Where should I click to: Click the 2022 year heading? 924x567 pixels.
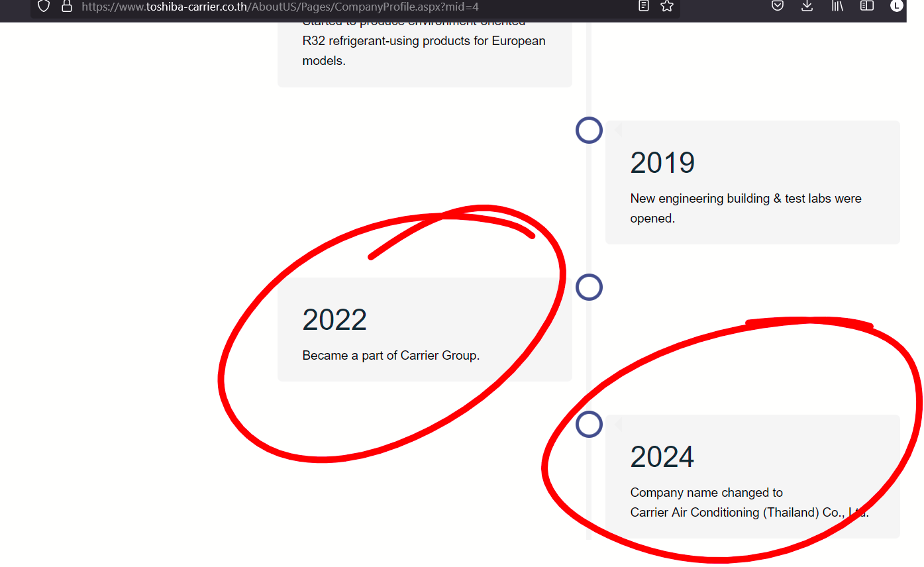(x=334, y=320)
